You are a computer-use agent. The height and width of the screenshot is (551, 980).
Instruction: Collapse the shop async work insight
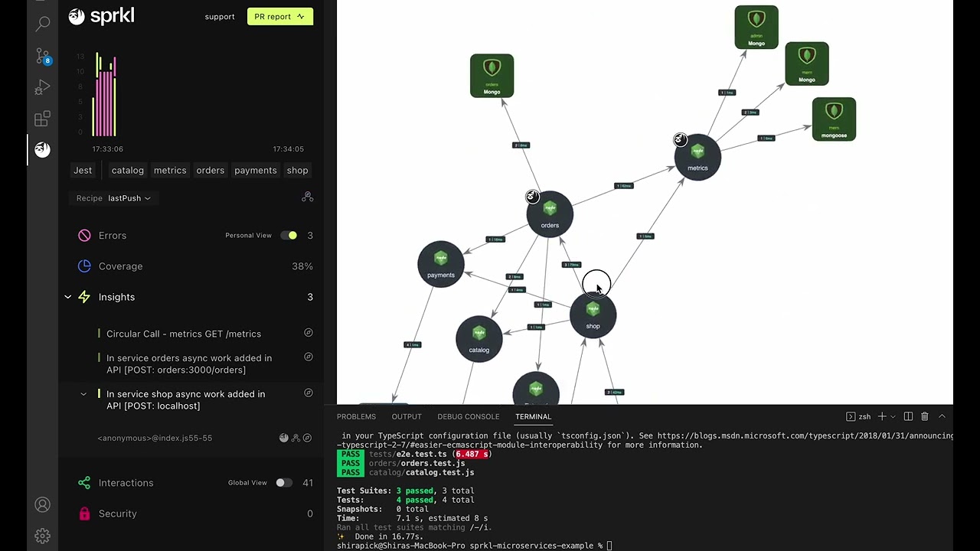tap(83, 394)
